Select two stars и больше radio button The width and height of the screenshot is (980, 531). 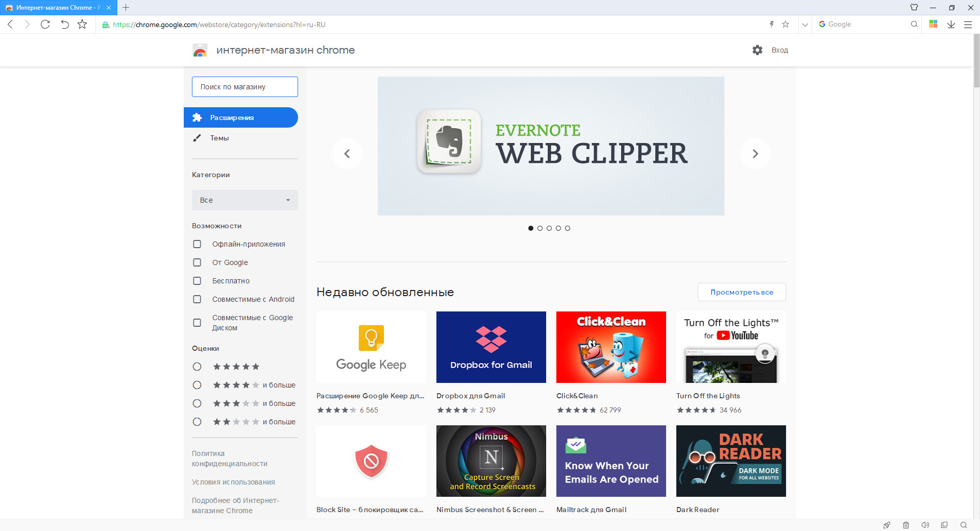[x=197, y=422]
